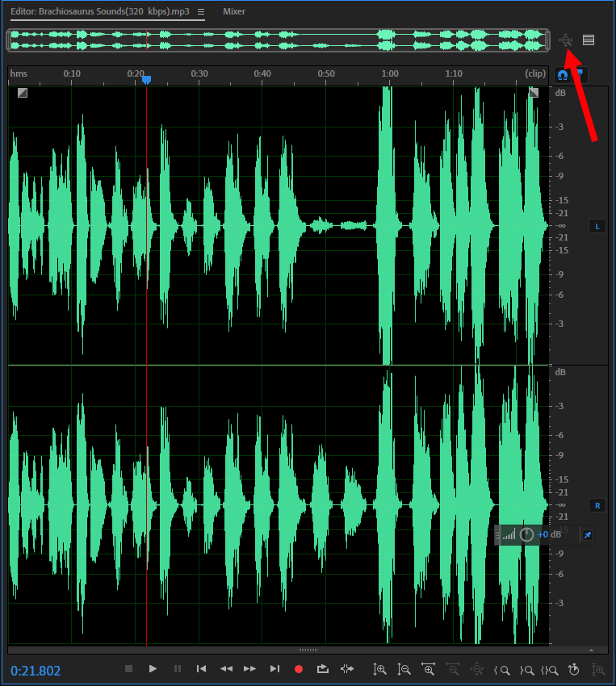Open the Editor panel hamburger menu
Screen dimensions: 616x686
(201, 12)
